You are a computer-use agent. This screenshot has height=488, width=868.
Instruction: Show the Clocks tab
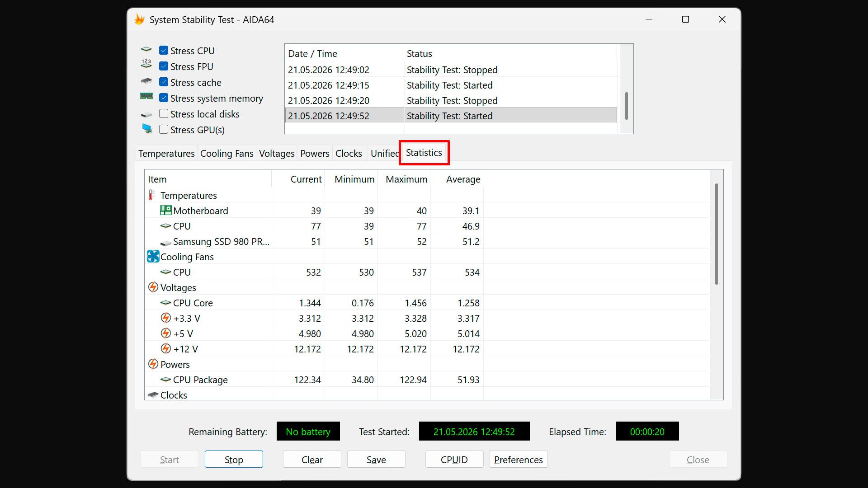349,153
